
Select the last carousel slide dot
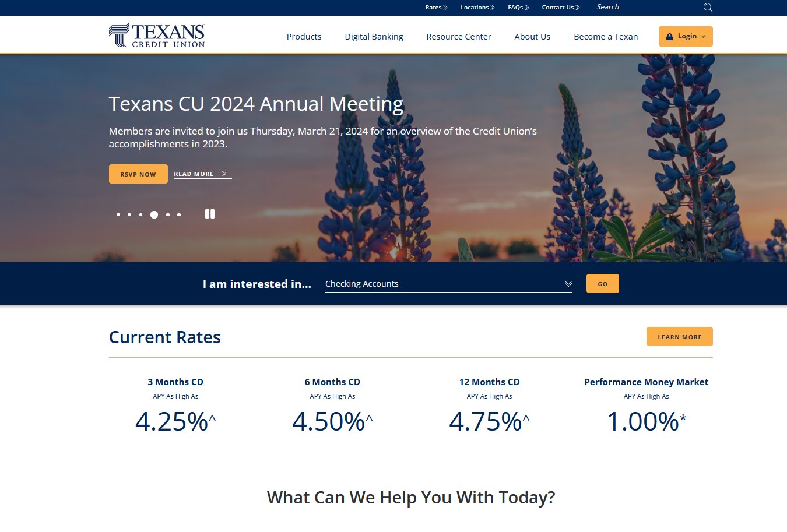tap(179, 214)
